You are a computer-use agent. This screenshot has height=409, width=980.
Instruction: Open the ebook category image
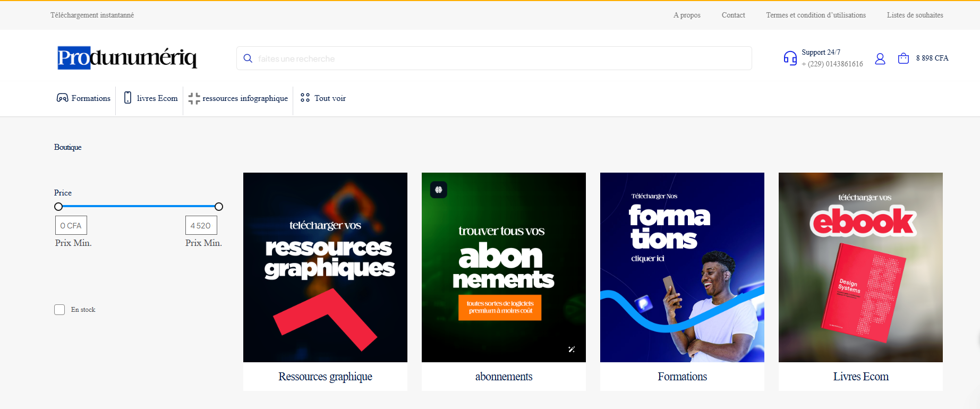[x=860, y=267]
